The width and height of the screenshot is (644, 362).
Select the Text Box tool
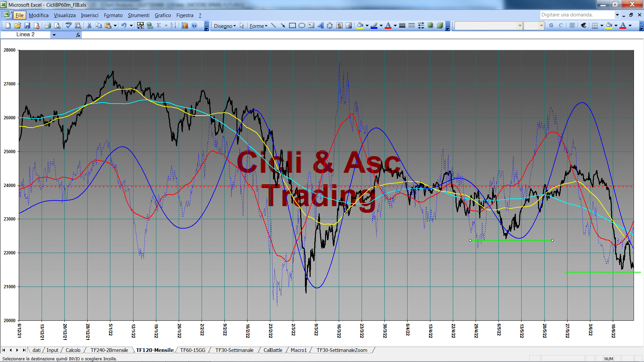[311, 25]
